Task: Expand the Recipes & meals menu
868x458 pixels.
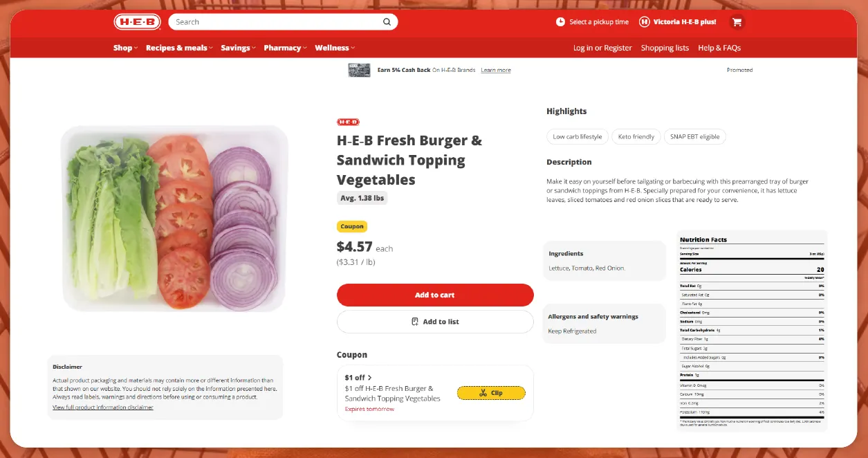Action: (179, 48)
